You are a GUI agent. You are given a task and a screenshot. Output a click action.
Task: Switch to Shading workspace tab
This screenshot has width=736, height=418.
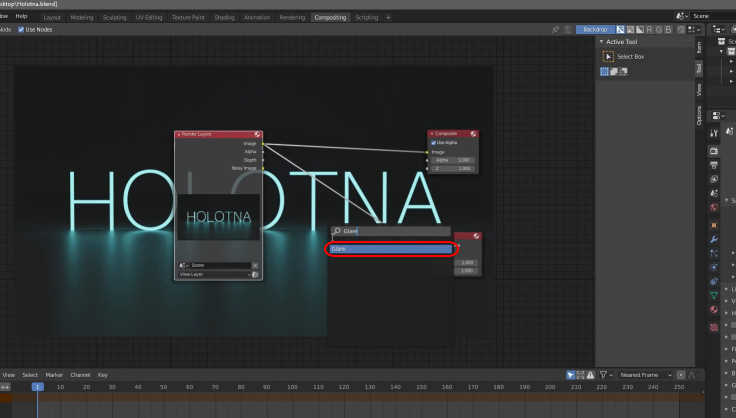point(224,17)
